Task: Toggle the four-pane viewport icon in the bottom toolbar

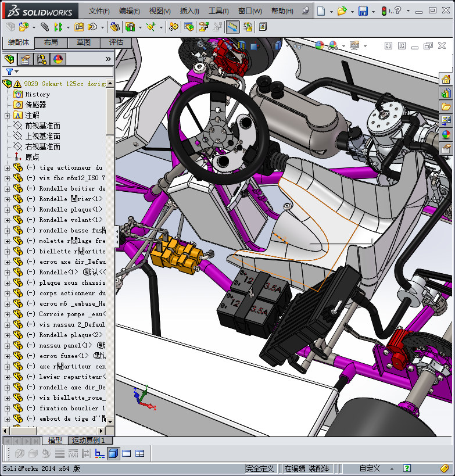Action: tap(139, 453)
